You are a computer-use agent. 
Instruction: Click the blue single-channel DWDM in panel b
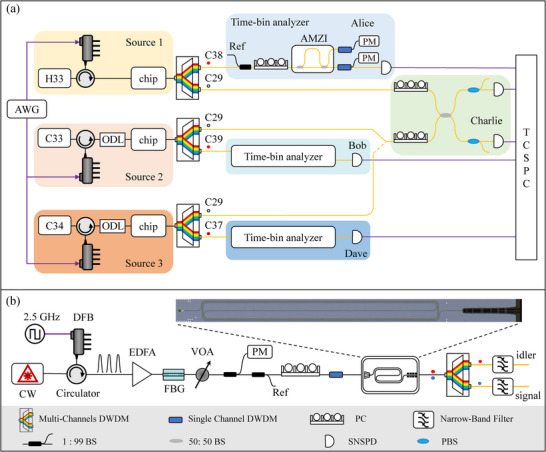coord(336,375)
